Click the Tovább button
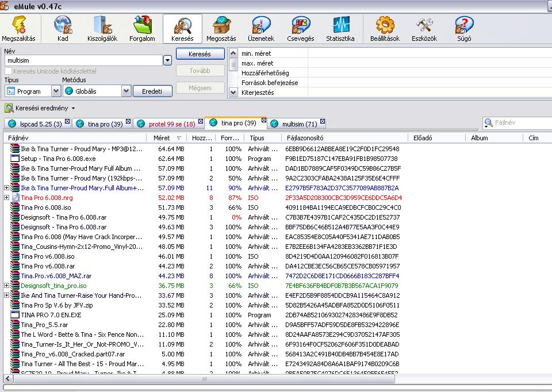 200,71
